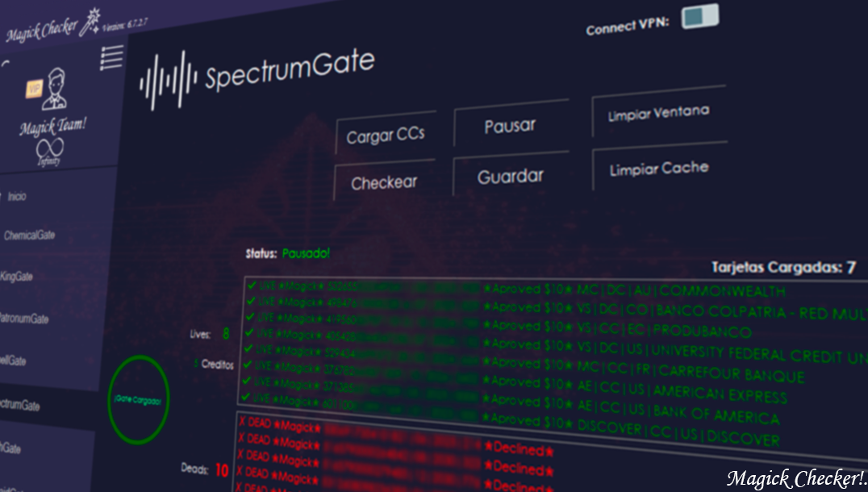Screen dimensions: 868x492
Task: Click the Limpiar Cache button
Action: [x=659, y=169]
